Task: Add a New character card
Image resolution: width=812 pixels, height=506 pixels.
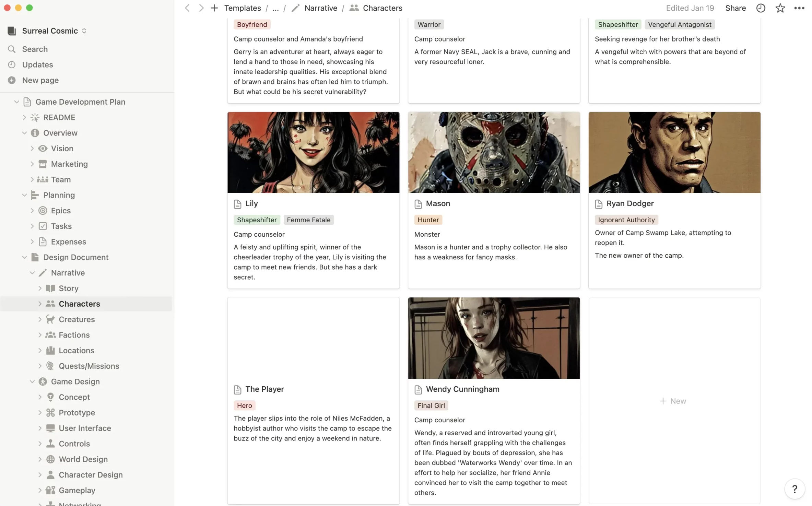Action: (673, 401)
